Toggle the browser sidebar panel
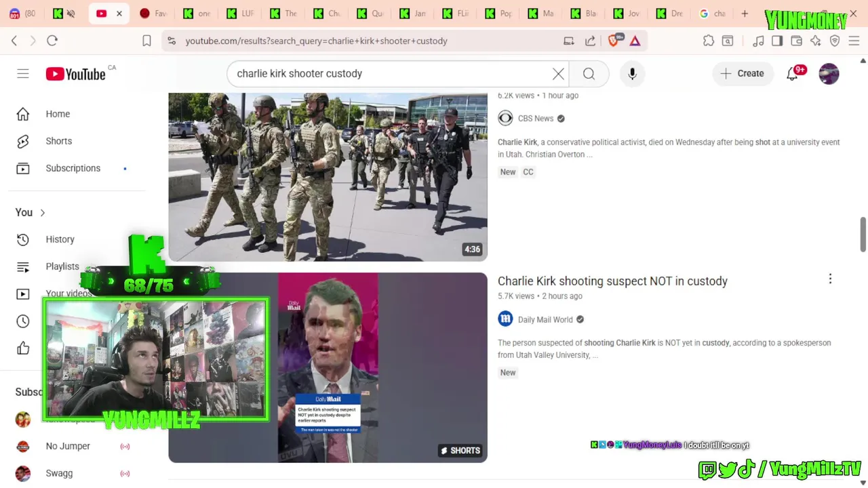The height and width of the screenshot is (488, 868). 777,41
